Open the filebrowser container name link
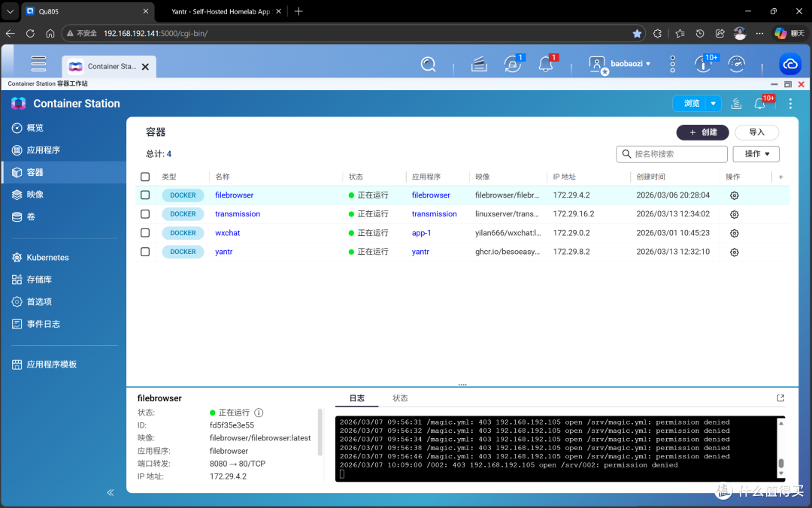The height and width of the screenshot is (508, 812). 234,195
